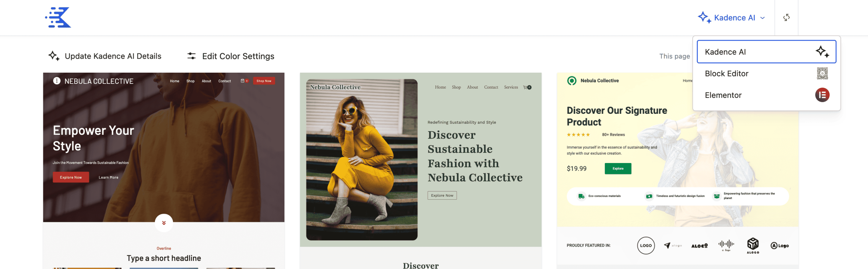
Task: Click the double chevron down circle
Action: pos(164,223)
